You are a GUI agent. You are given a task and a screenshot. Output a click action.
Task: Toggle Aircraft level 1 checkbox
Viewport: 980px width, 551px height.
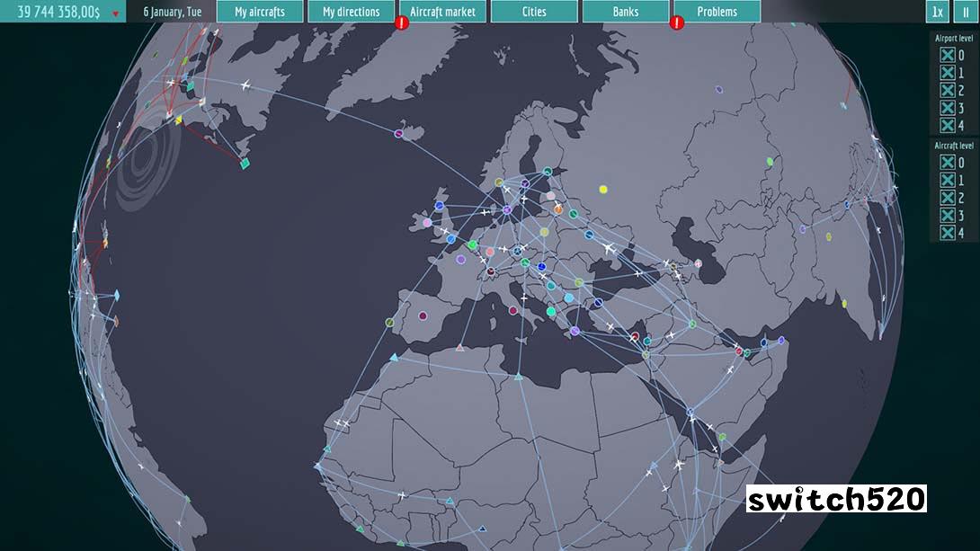tap(948, 180)
